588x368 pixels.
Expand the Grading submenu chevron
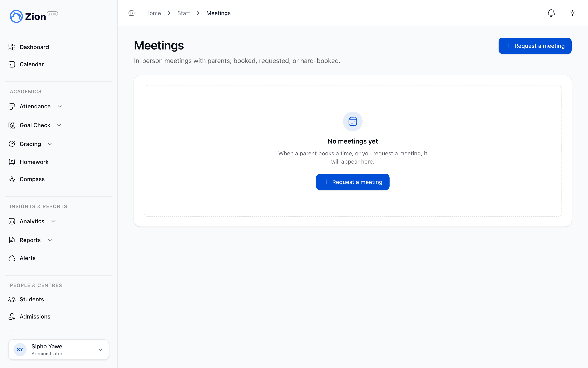tap(50, 144)
